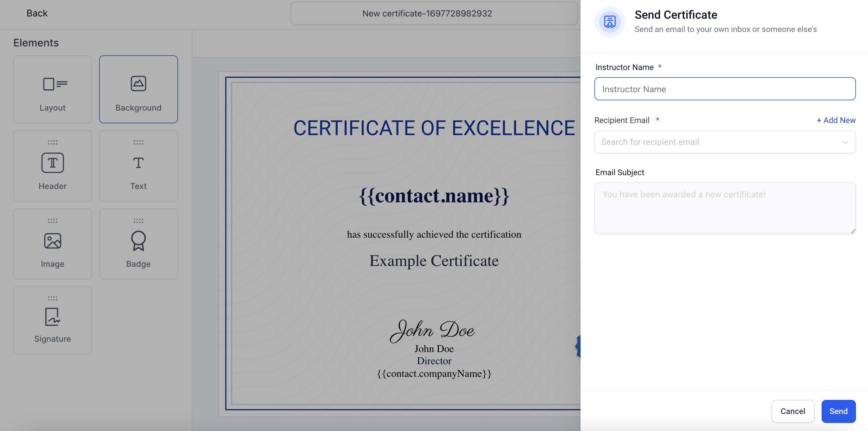Screen dimensions: 868x431
Task: Pick the Text element icon
Action: 138,163
